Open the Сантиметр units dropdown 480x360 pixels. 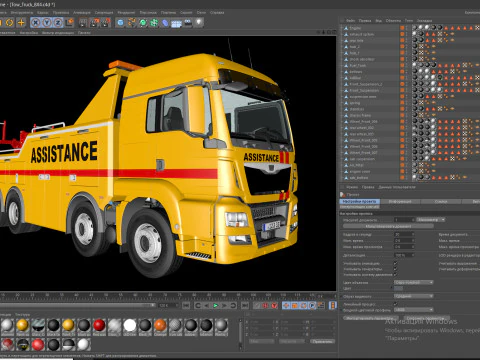pos(431,220)
